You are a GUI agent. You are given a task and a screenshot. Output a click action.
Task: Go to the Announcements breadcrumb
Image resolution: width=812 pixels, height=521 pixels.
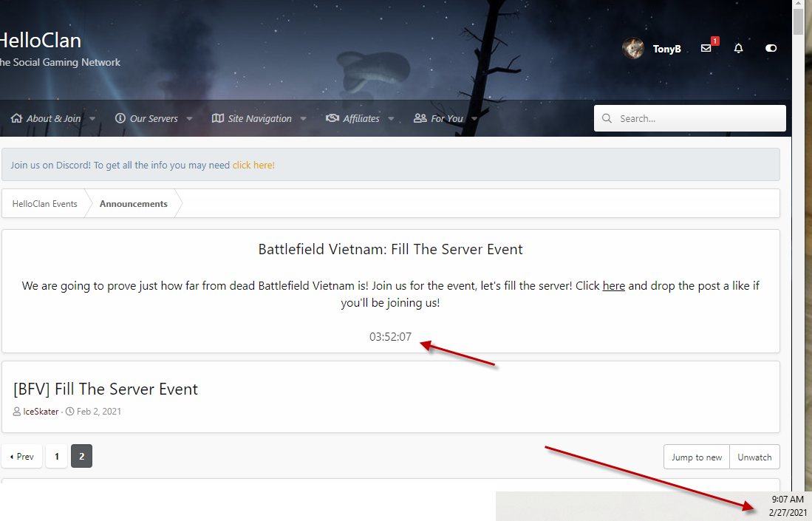pyautogui.click(x=134, y=204)
